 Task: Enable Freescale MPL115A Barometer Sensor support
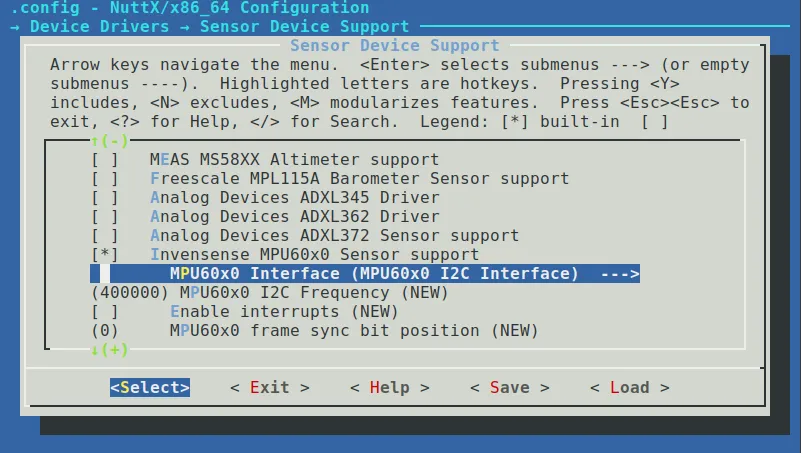[105, 179]
